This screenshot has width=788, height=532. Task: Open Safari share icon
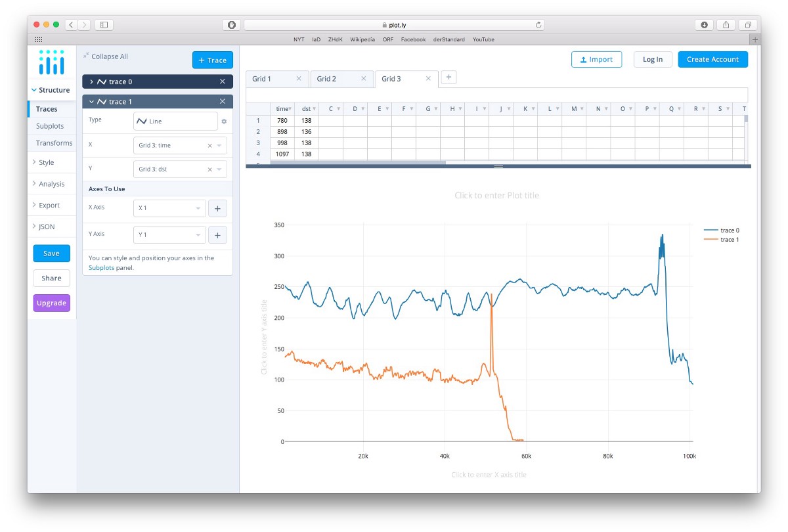pos(726,25)
